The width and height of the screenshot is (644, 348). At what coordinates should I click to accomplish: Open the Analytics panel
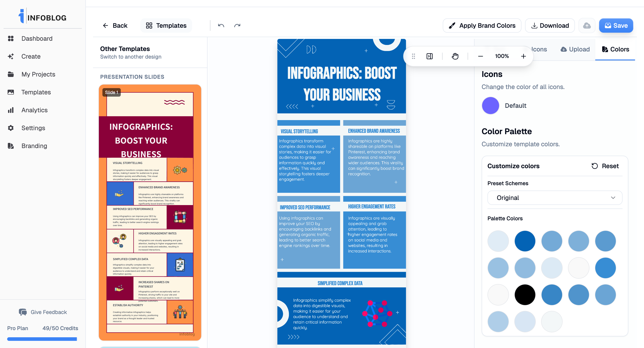34,110
